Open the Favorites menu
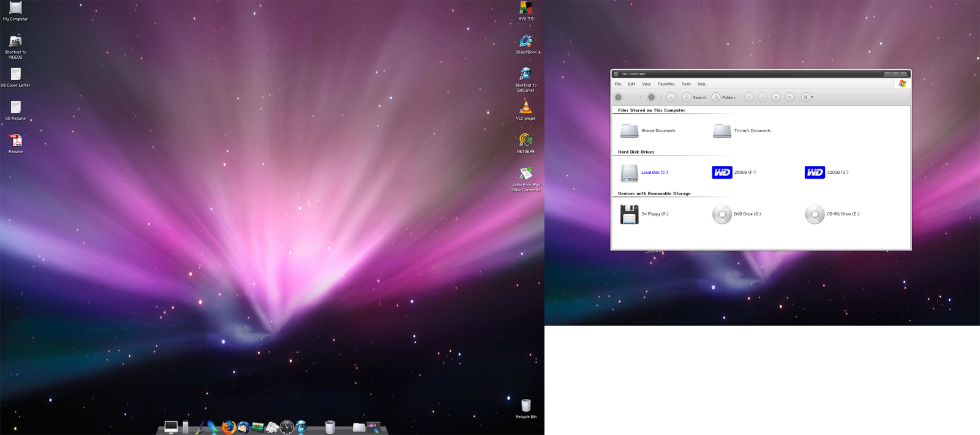 click(666, 84)
